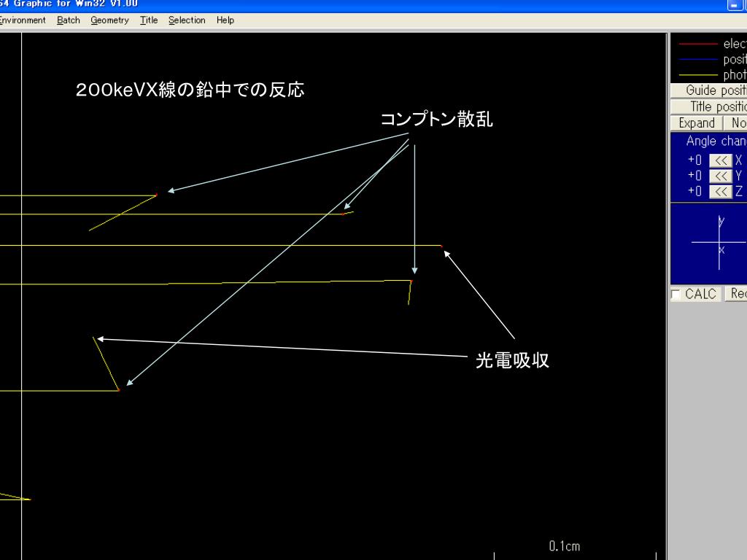Decrease Z angle with << button
The height and width of the screenshot is (560, 747).
(720, 192)
